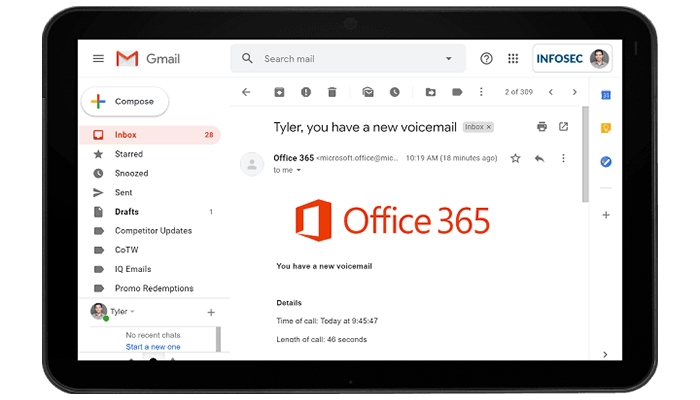This screenshot has width=700, height=400.
Task: Click the chat list scrollbar
Action: 218,339
